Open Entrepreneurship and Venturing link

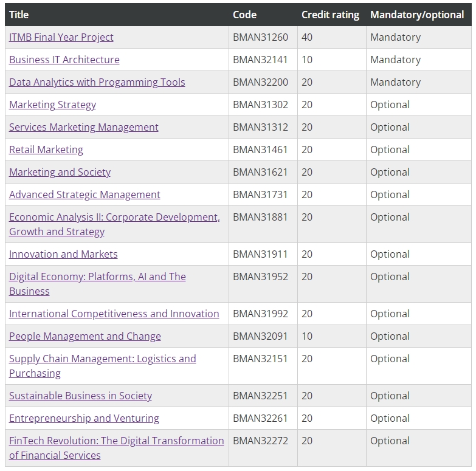84,418
